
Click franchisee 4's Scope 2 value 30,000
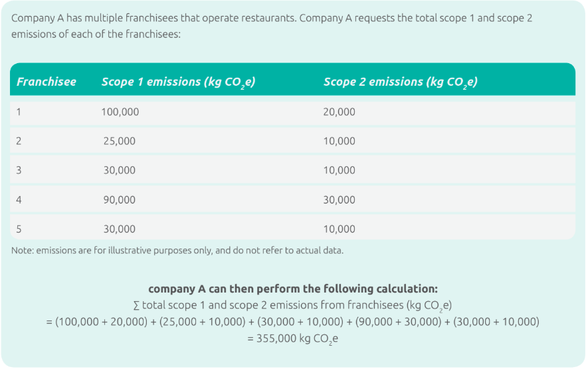[x=340, y=199]
